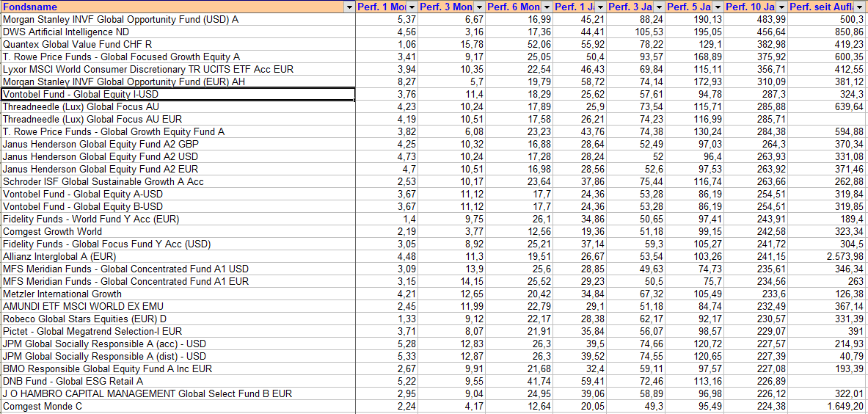This screenshot has height=414, width=868.
Task: Select Robeco Global Stars Equities (EUR) D
Action: click(x=178, y=319)
